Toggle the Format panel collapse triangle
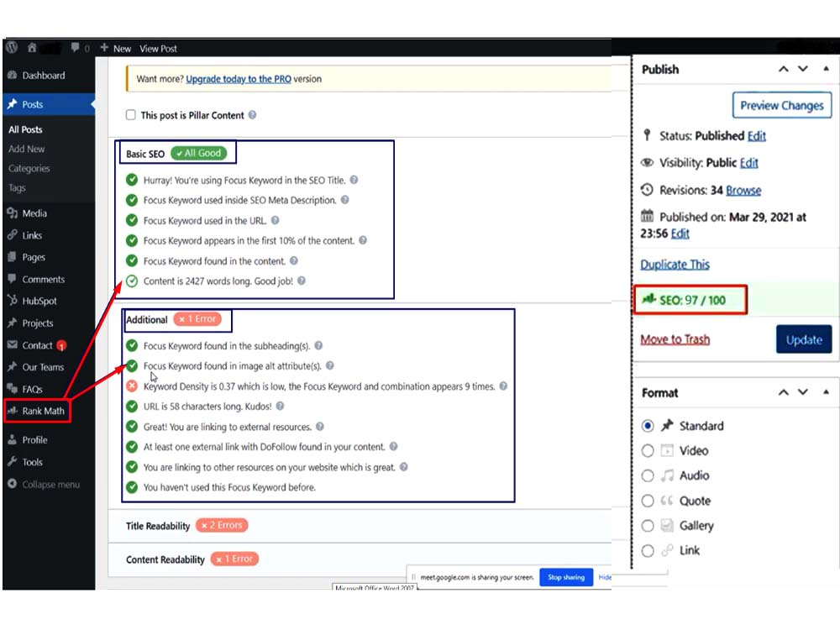The height and width of the screenshot is (630, 840). tap(826, 392)
